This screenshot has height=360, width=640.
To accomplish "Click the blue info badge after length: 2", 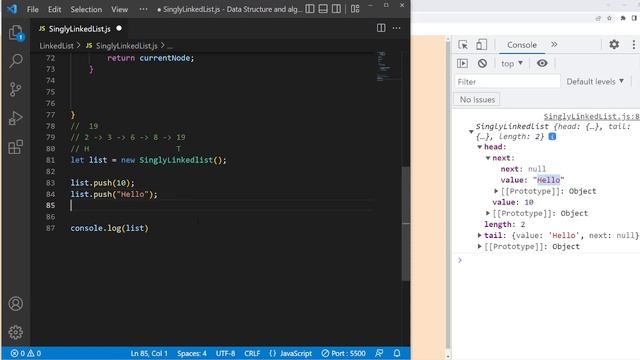I will 552,136.
